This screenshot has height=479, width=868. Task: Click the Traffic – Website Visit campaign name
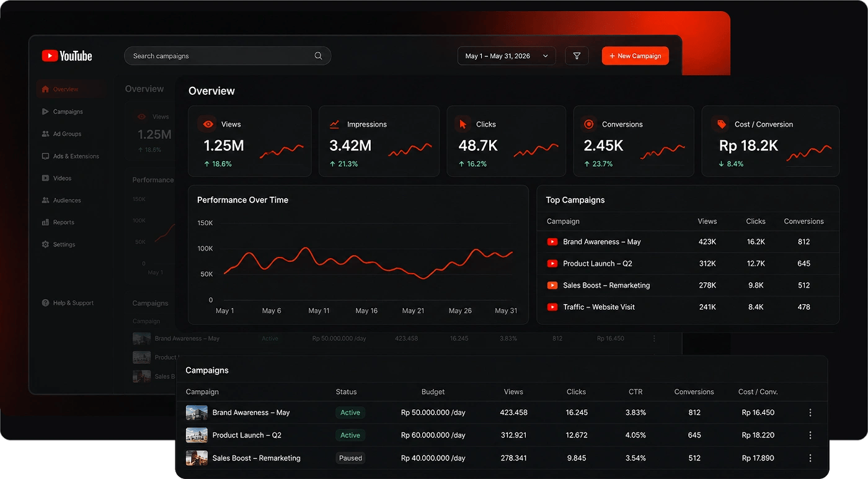(599, 307)
